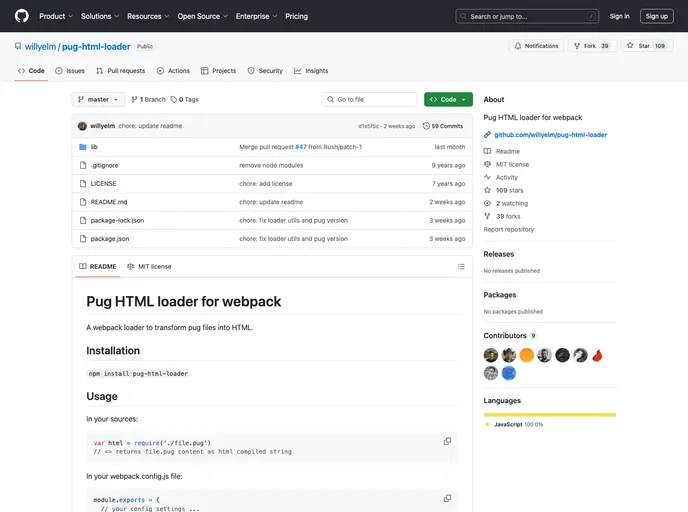View the 59 Commits history
This screenshot has height=512, width=688.
pos(443,126)
